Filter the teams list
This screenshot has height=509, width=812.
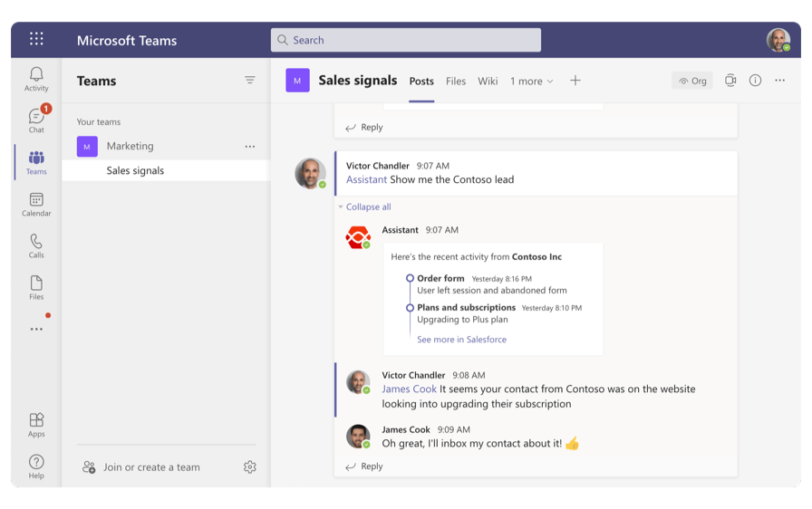pos(250,81)
